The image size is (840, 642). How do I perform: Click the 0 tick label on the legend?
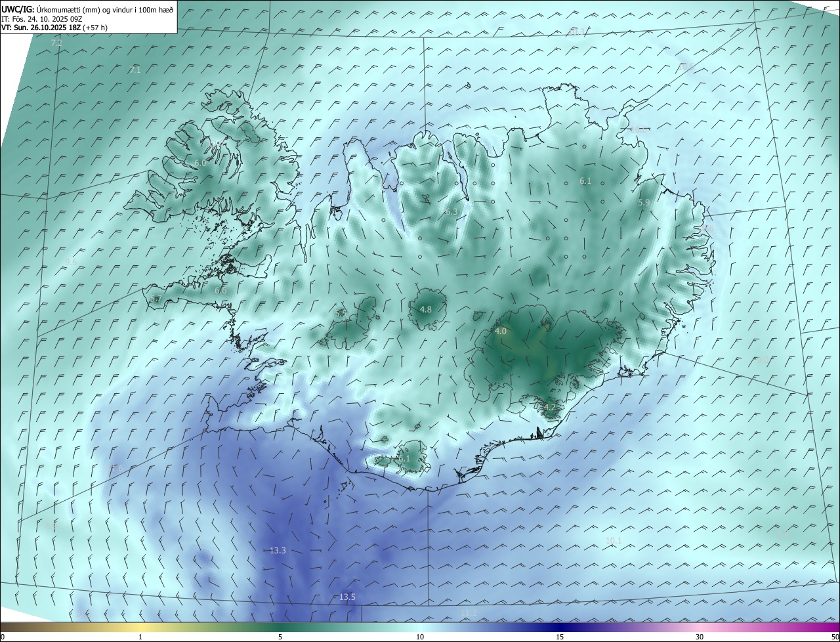pos(3,637)
